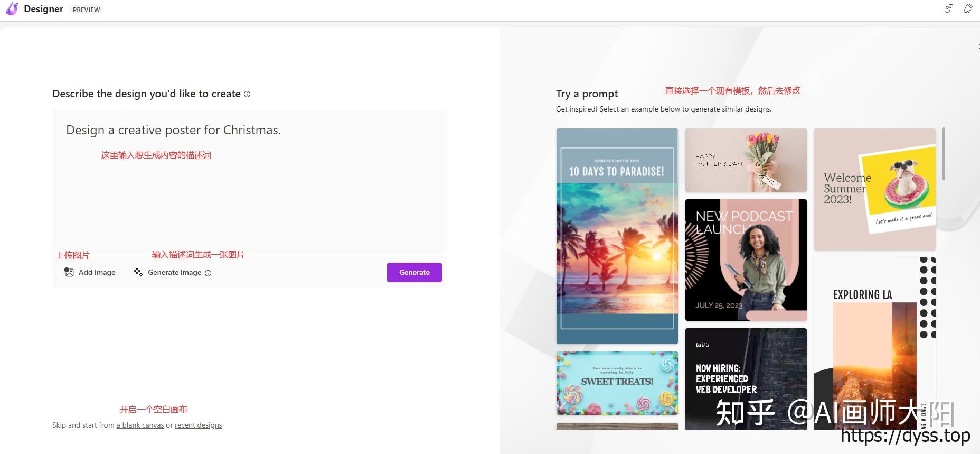
Task: Select the New Podcast Launch template
Action: pyautogui.click(x=746, y=260)
